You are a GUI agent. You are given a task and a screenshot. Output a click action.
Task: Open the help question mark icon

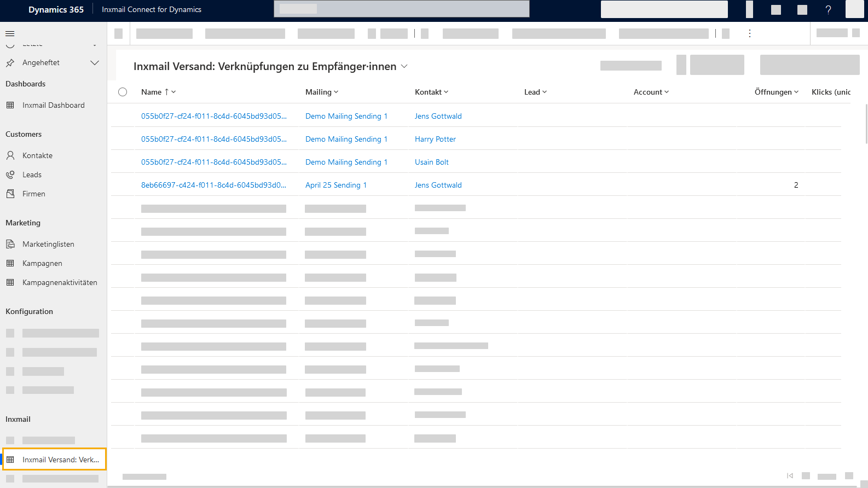point(828,9)
